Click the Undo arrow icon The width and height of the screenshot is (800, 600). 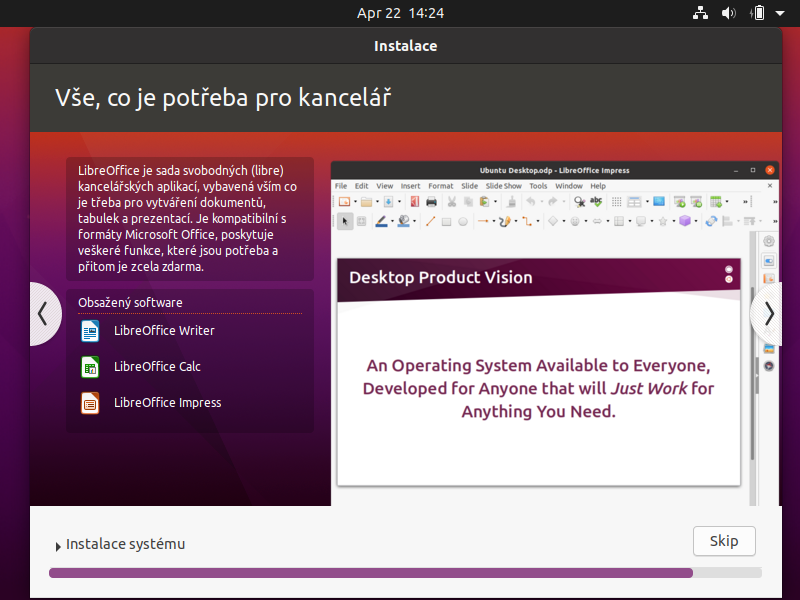coord(531,202)
